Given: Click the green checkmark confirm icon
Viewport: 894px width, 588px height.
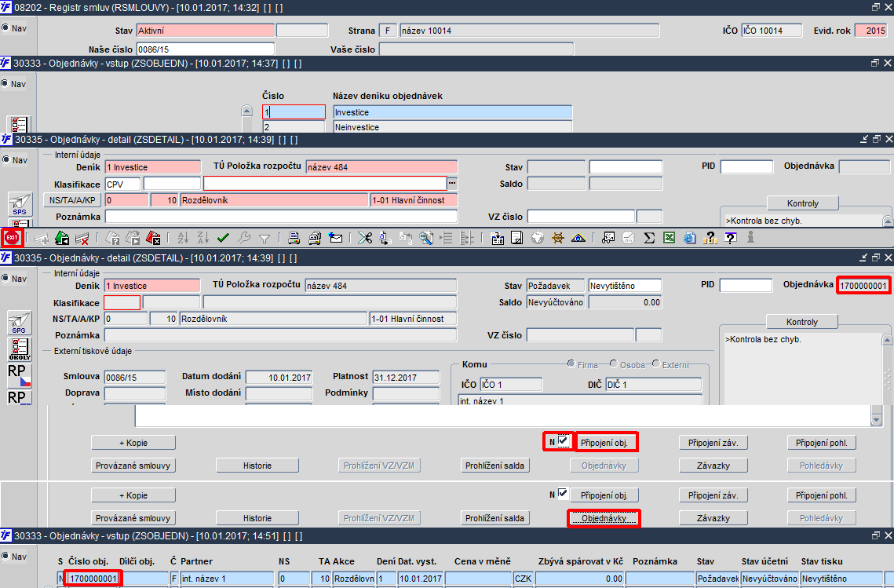Looking at the screenshot, I should click(x=223, y=238).
